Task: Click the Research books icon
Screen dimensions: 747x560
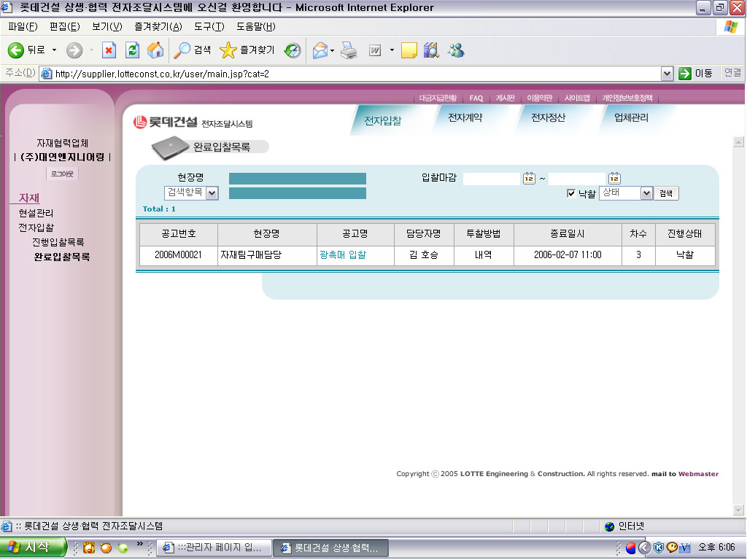Action: 431,50
